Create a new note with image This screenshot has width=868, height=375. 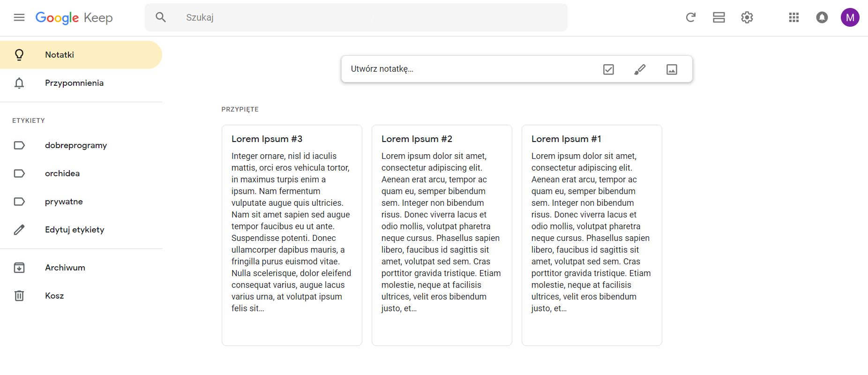(672, 69)
